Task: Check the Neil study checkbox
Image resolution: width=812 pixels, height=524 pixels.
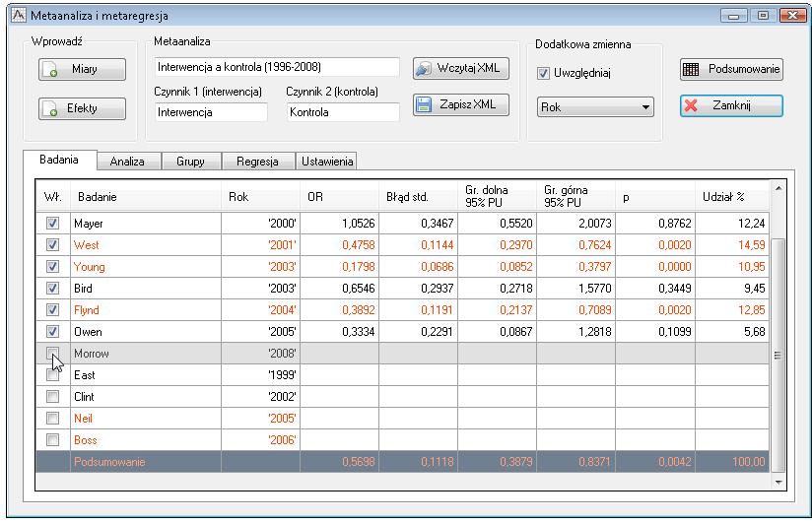Action: [52, 419]
